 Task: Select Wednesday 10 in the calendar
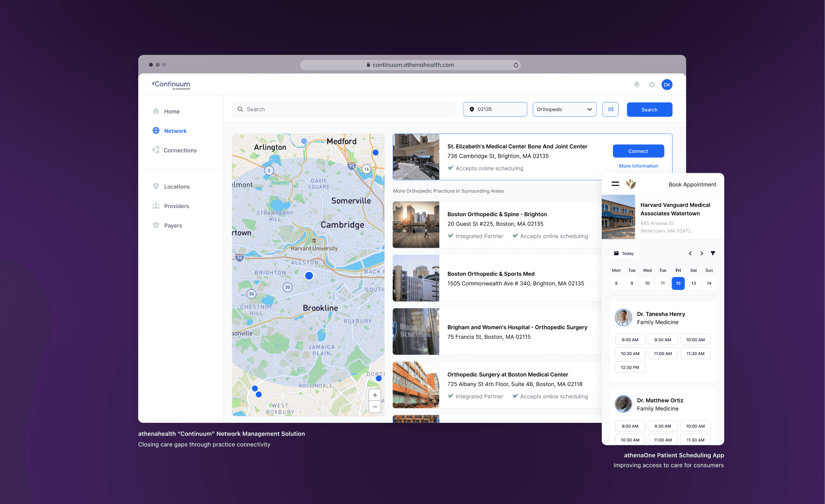[x=648, y=283]
